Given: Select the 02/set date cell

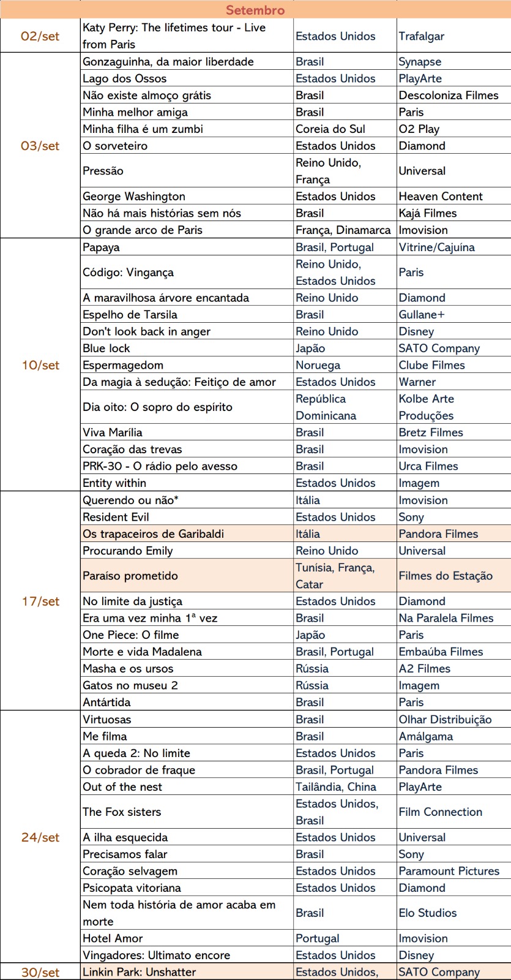Looking at the screenshot, I should 40,36.
